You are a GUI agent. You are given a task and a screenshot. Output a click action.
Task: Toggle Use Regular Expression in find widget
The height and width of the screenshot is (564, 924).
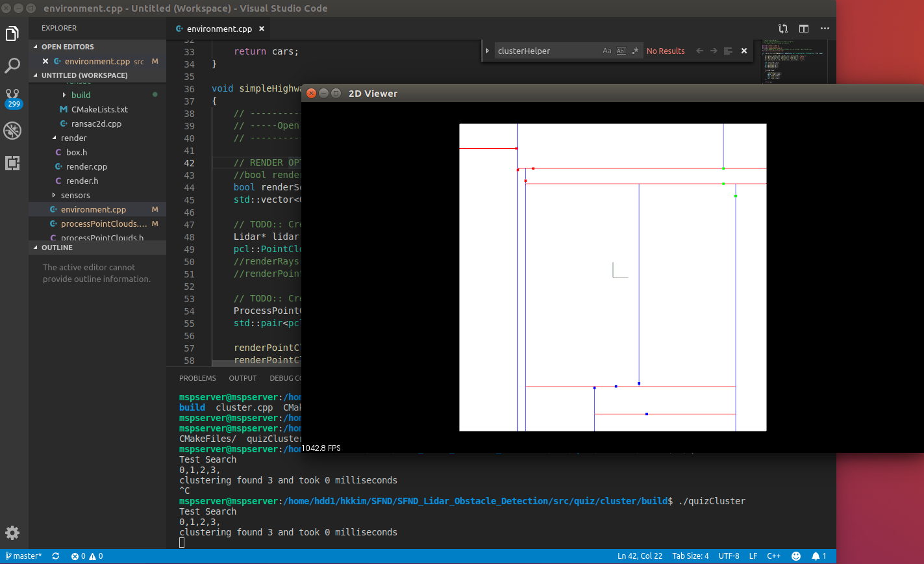636,51
